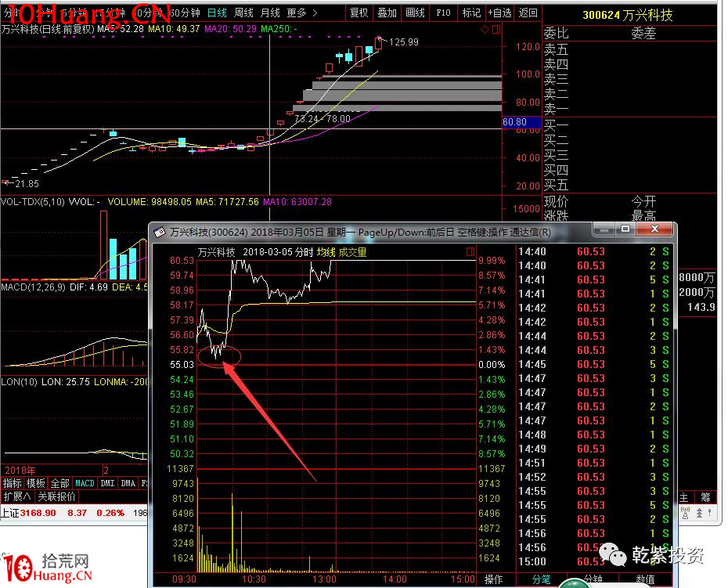
Task: Click the 卖五 order book row
Action: pyautogui.click(x=556, y=49)
